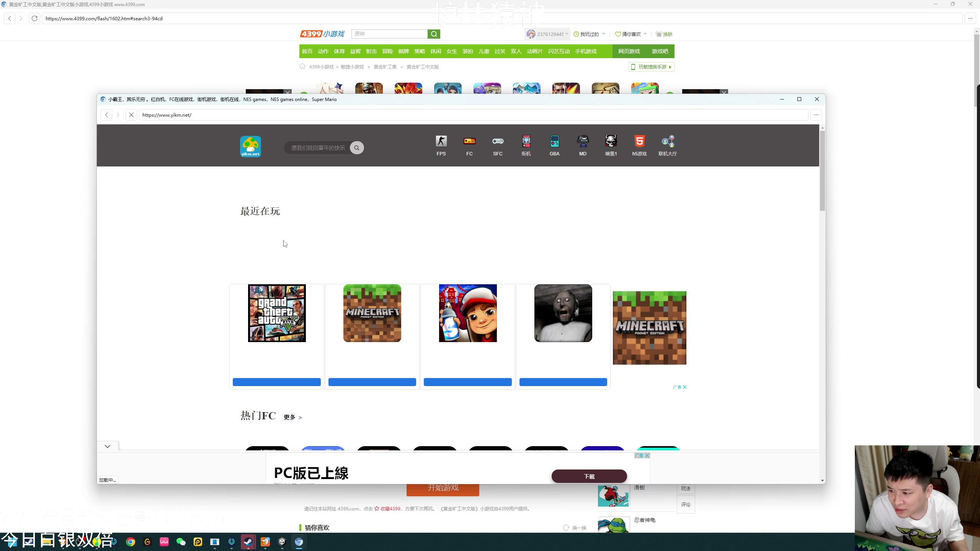The image size is (980, 551).
Task: Open the 评论 side tab
Action: 686,504
